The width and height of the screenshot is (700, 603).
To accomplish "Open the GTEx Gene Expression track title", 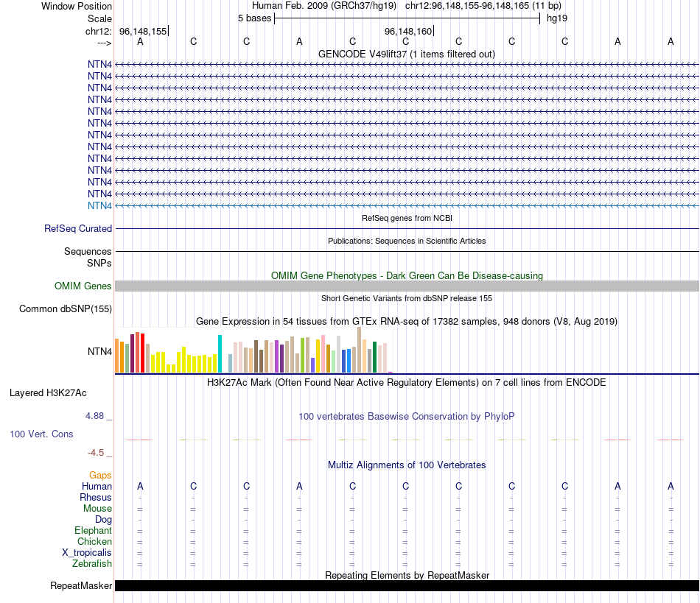I will (406, 322).
